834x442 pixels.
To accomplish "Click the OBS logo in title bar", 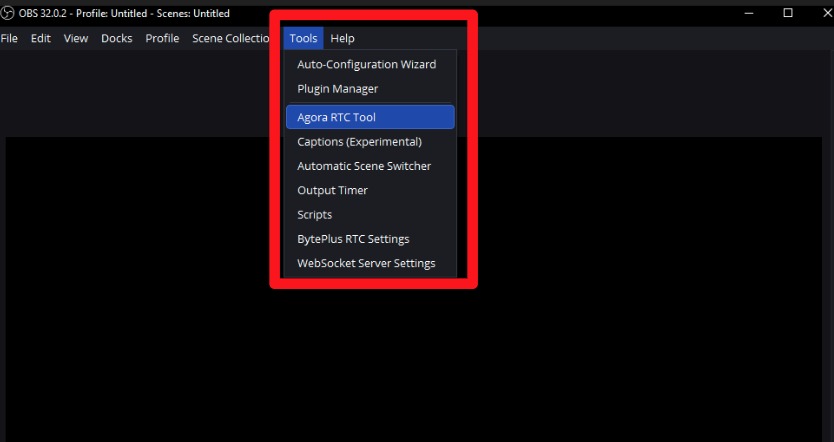I will (x=7, y=13).
